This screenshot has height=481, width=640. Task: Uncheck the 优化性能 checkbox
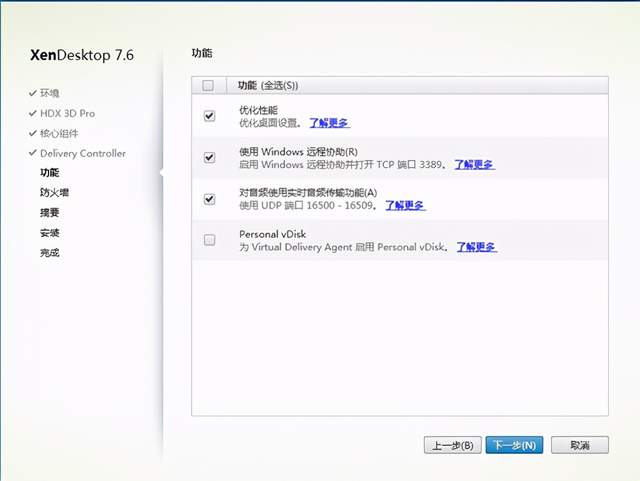point(209,116)
